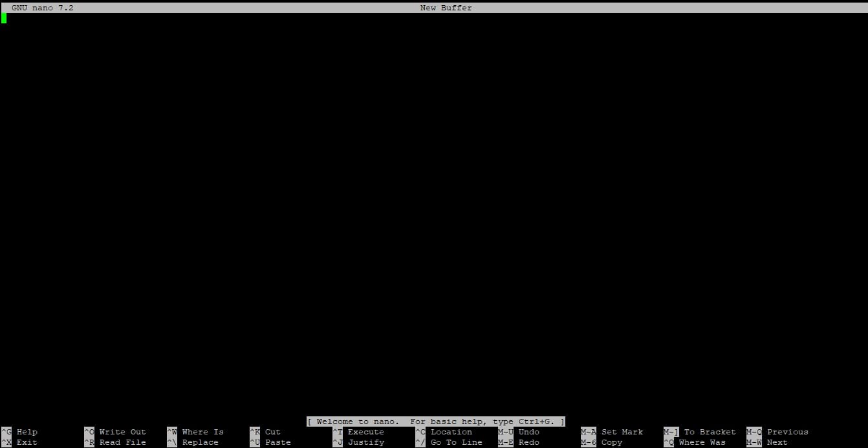Click the ^U Paste shortcut

(271, 442)
